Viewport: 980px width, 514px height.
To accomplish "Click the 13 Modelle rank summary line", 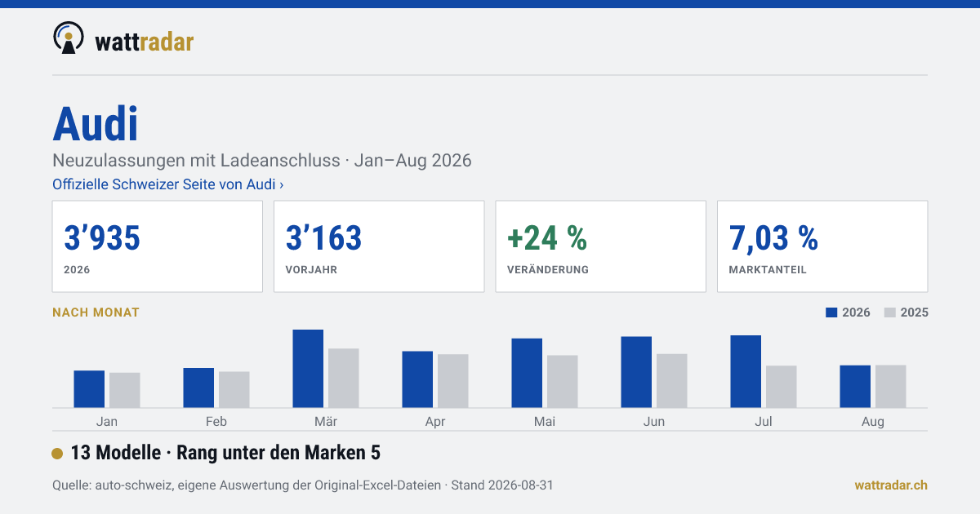I will 225,453.
